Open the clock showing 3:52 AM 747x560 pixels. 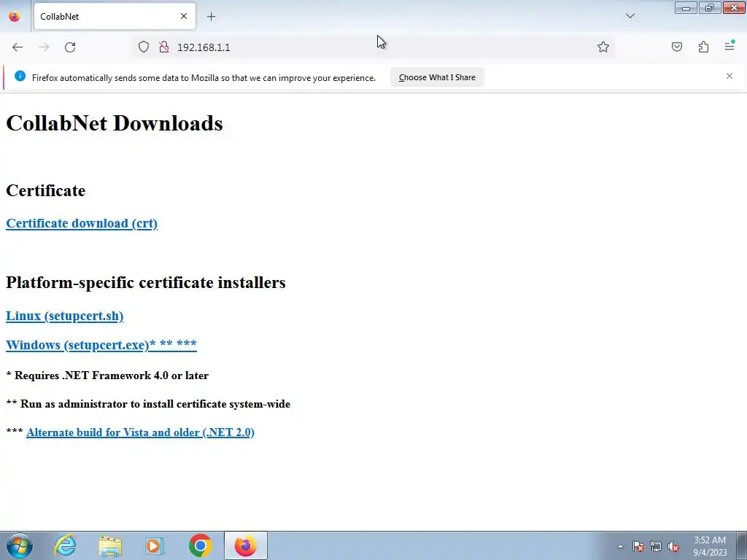710,546
